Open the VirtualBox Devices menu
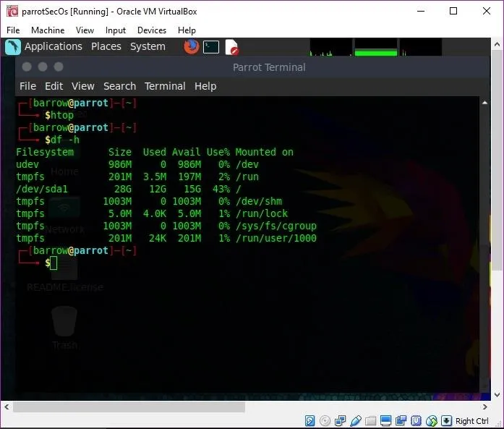The height and width of the screenshot is (429, 504). coord(152,30)
